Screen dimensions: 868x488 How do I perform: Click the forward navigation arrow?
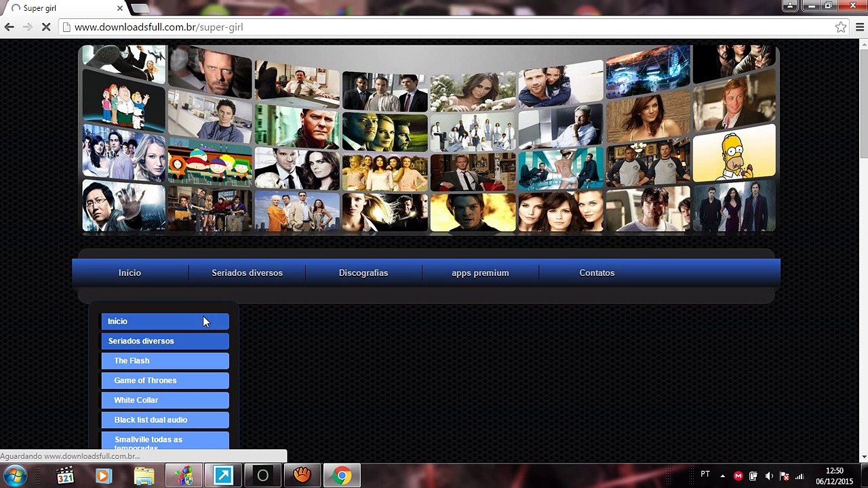click(28, 27)
